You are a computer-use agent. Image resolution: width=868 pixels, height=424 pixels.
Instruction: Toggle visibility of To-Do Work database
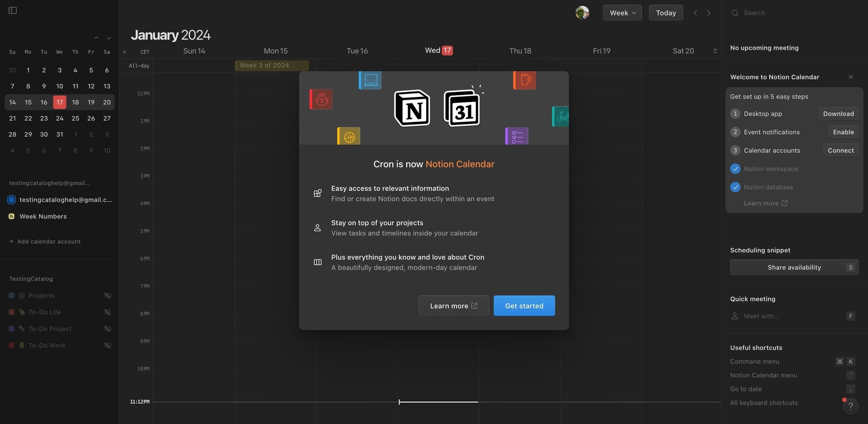tap(108, 346)
